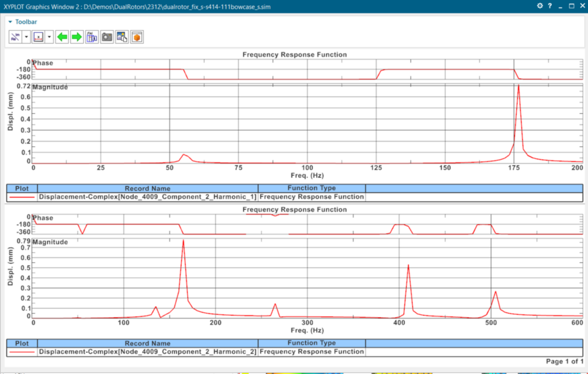
Task: Open help question mark in title bar
Action: coord(550,6)
